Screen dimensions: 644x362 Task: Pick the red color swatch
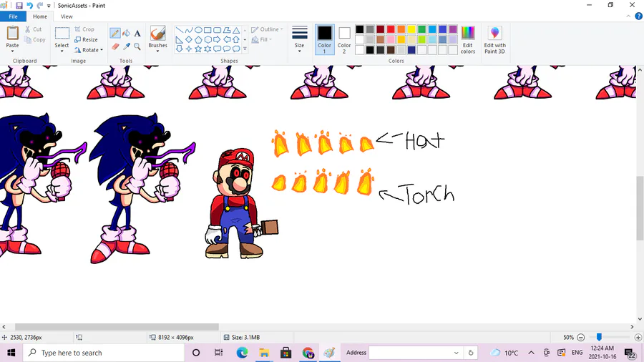coord(391,29)
